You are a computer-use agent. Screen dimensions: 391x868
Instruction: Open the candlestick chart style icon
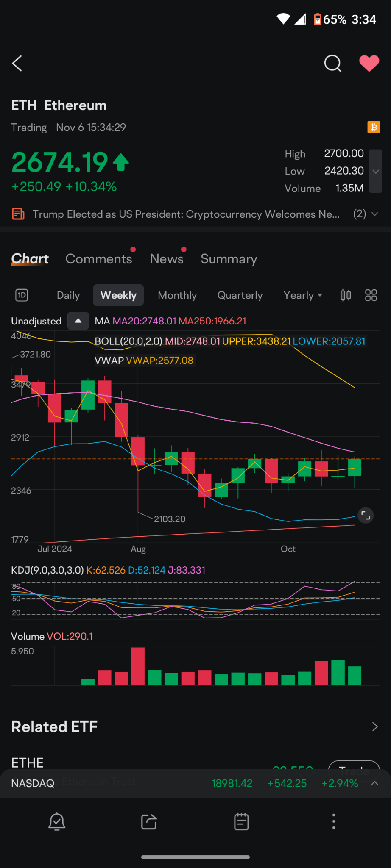tap(346, 295)
